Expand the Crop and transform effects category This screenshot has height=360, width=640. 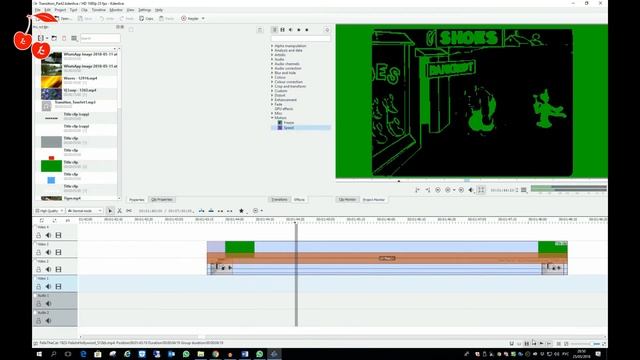pyautogui.click(x=272, y=86)
